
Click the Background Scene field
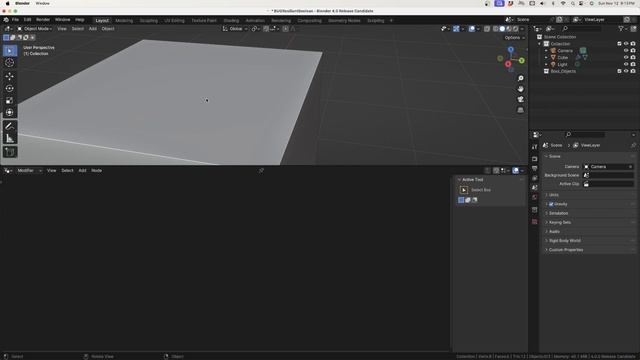coord(608,175)
